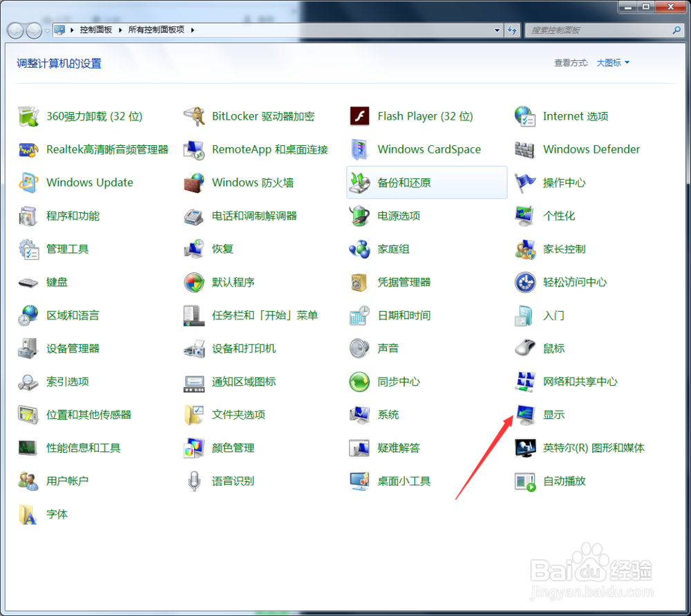Click the refresh button beside address bar
The image size is (691, 616).
tap(512, 30)
